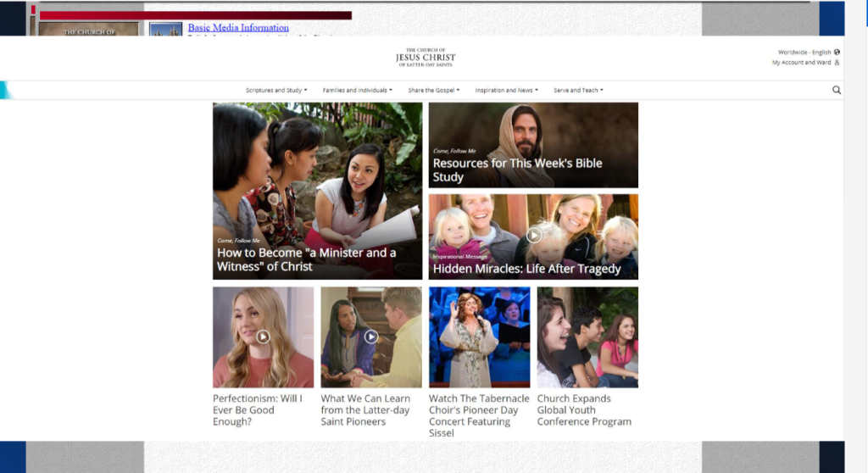Click the Tabernacle Choir concert image

[479, 337]
